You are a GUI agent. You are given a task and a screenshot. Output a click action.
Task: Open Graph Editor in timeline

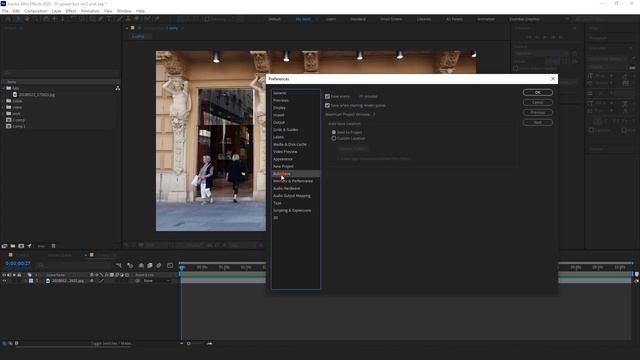pos(170,266)
